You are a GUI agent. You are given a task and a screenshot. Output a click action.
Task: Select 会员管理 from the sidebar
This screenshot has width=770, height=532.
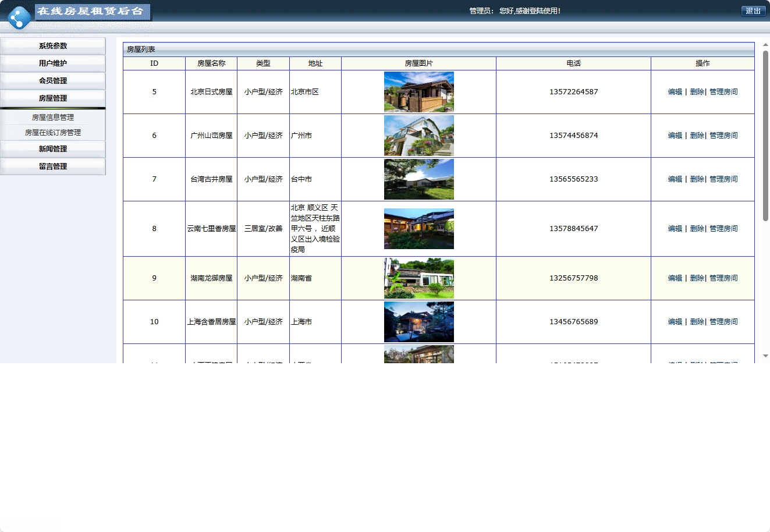(x=52, y=81)
